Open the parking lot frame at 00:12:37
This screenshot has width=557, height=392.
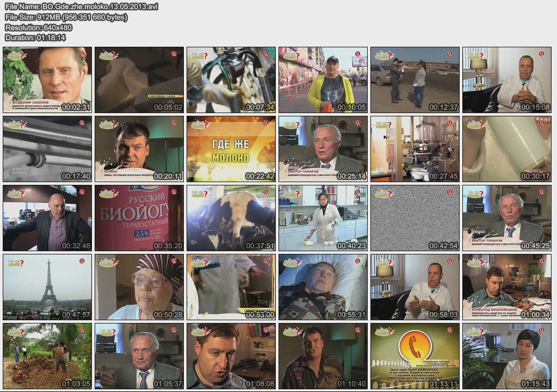[x=415, y=80]
